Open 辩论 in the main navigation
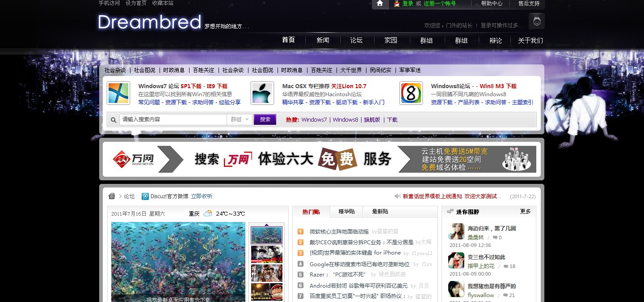The width and height of the screenshot is (644, 302). [496, 40]
